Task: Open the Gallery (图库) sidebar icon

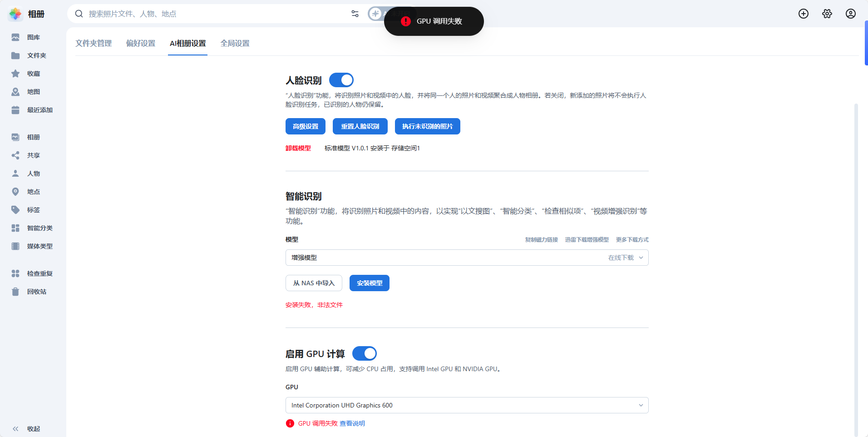Action: point(15,37)
